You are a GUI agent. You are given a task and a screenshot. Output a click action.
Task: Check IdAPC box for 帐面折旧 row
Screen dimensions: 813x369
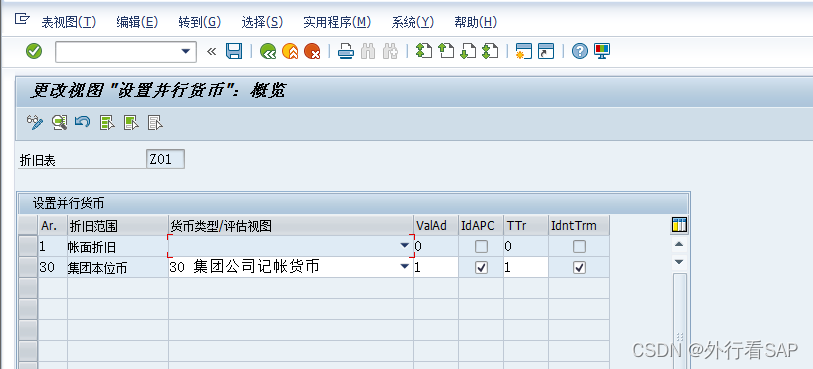click(x=482, y=246)
